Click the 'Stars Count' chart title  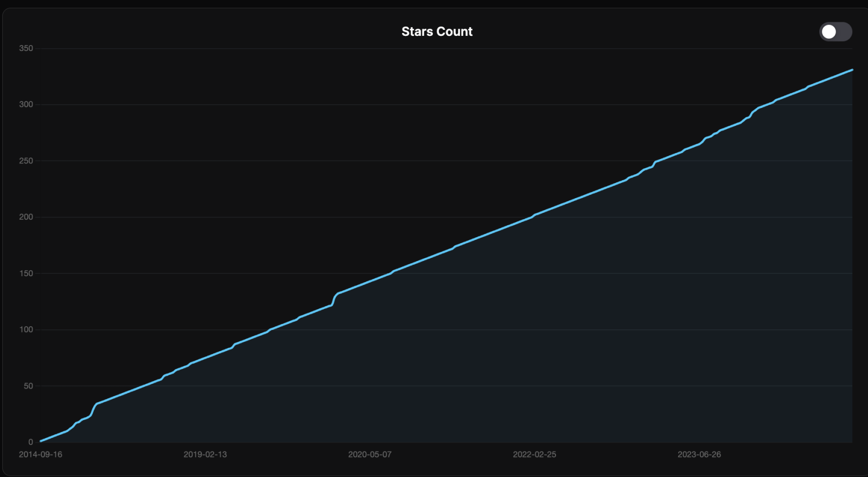(437, 31)
